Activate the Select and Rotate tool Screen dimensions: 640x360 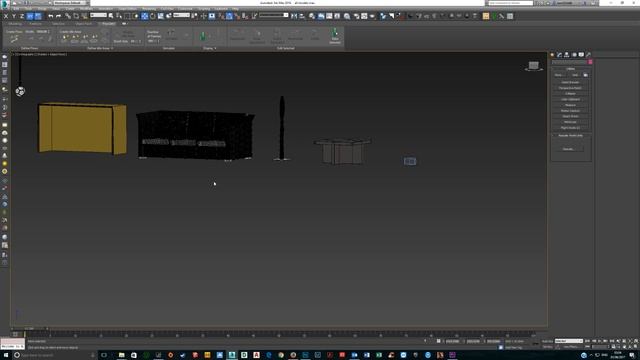[153, 16]
